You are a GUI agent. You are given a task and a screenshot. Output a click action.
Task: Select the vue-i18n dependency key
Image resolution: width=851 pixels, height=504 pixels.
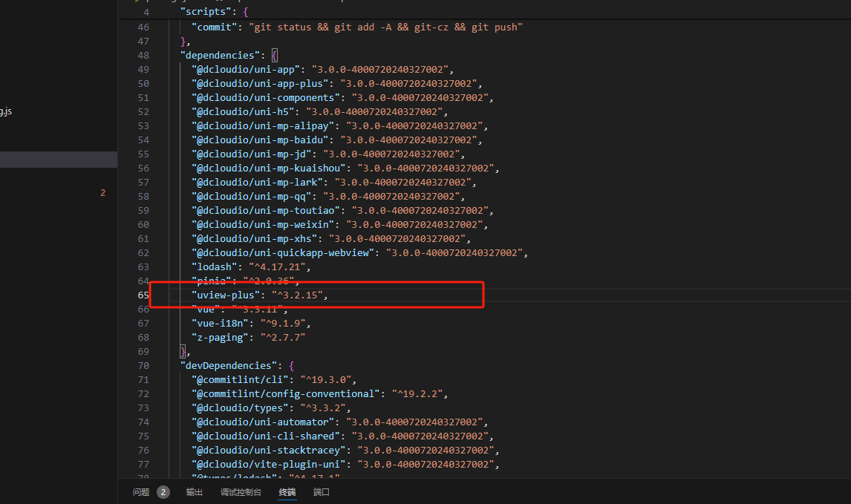218,323
